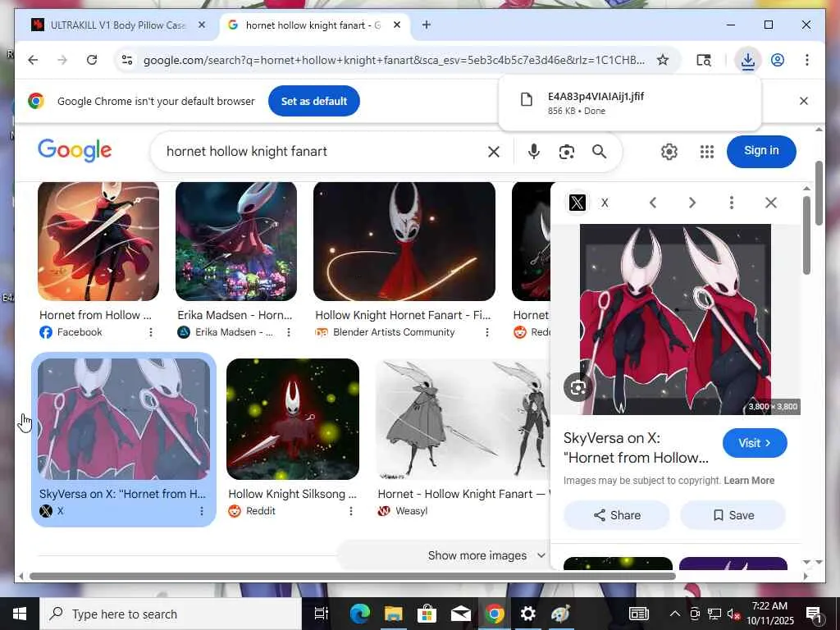The height and width of the screenshot is (630, 840).
Task: Share the previewed image
Action: (x=617, y=515)
